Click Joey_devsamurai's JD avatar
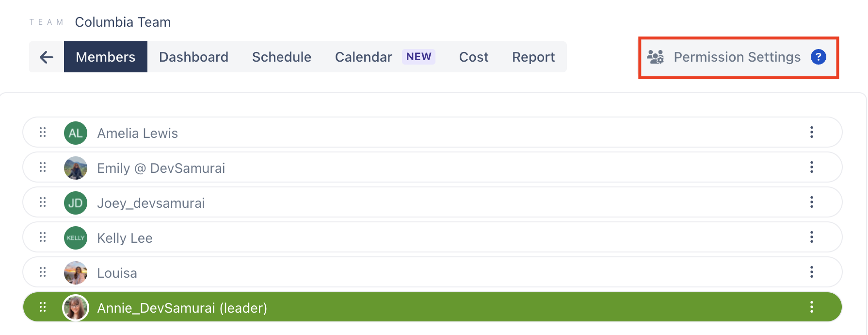The height and width of the screenshot is (335, 868). [x=76, y=203]
